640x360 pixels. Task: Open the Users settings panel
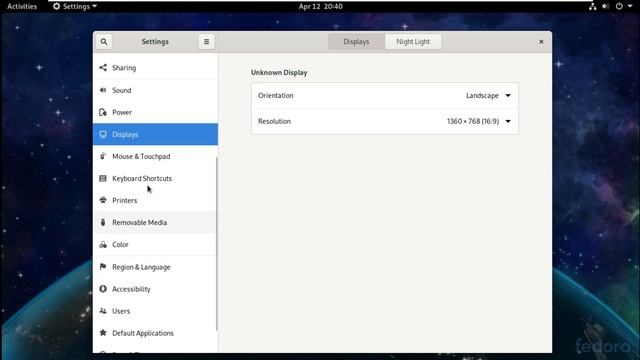(x=155, y=311)
